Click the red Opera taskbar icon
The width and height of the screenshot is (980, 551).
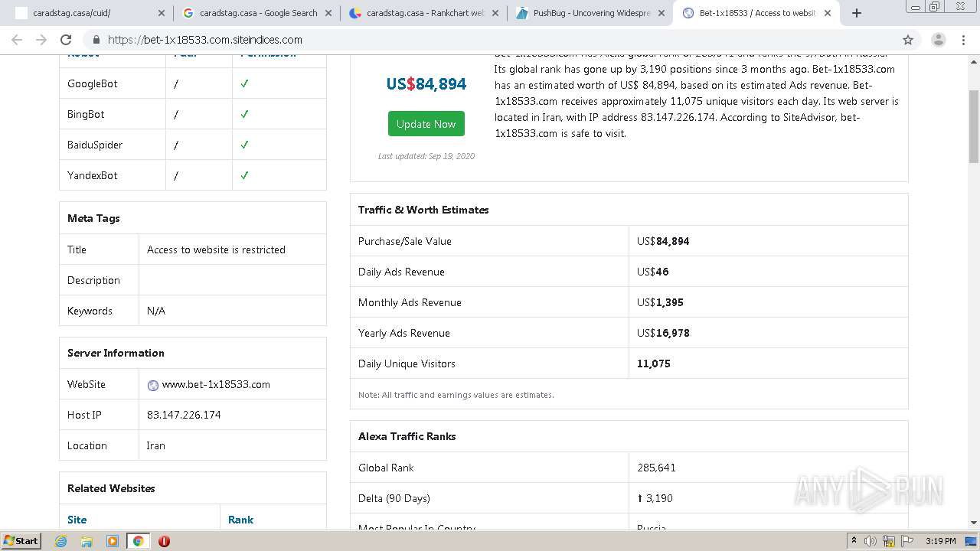(164, 541)
